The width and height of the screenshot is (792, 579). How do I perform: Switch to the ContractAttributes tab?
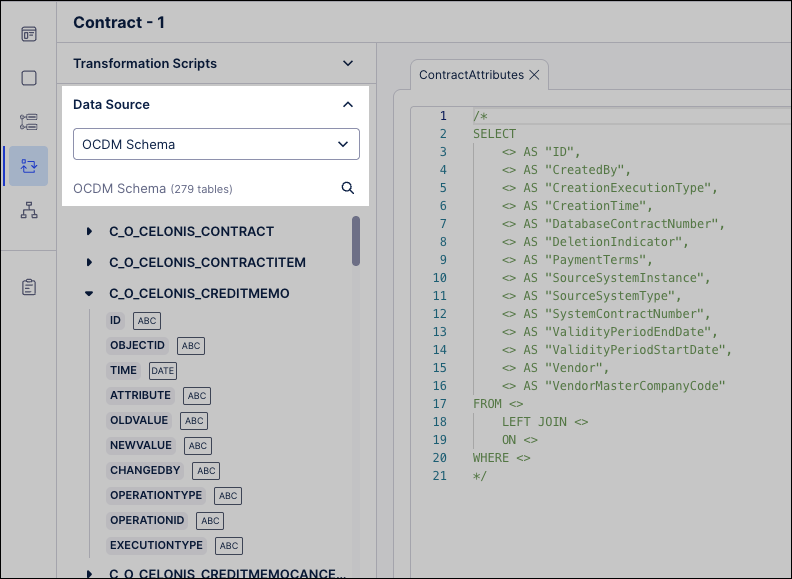click(x=471, y=75)
